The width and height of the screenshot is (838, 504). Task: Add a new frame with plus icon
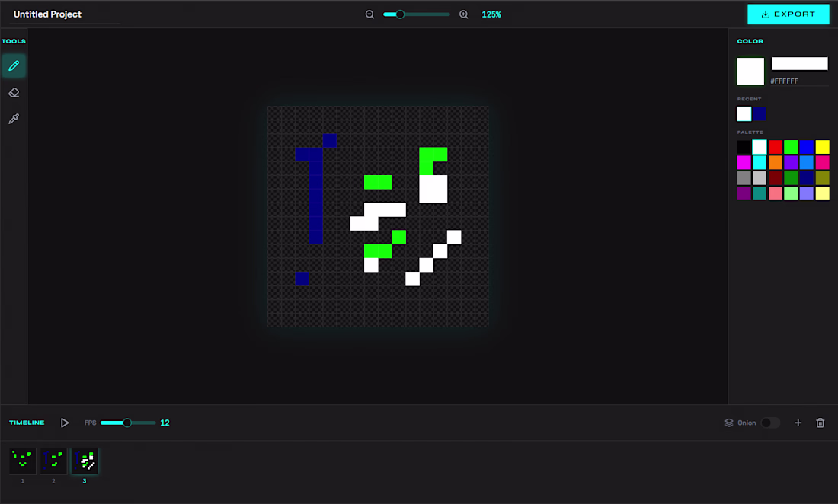pos(798,423)
